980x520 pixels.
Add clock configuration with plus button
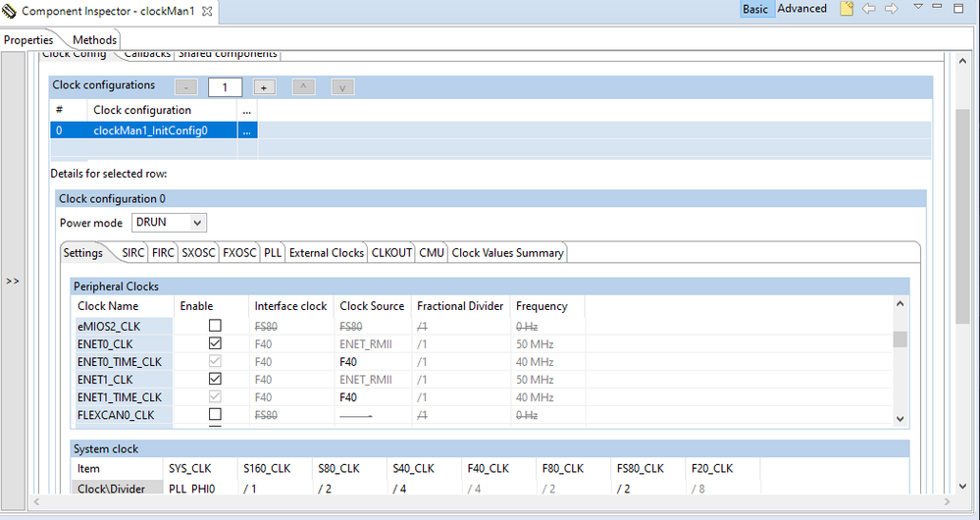(x=264, y=87)
